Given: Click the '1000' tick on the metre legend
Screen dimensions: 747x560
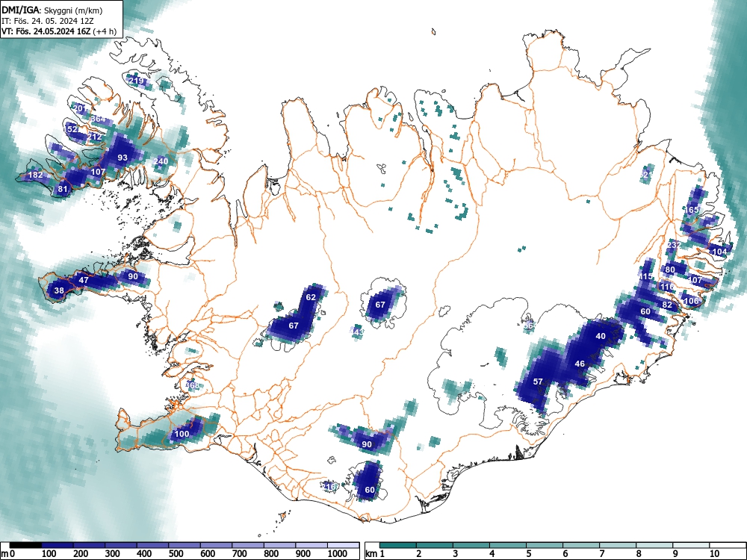Looking at the screenshot, I should click(338, 554).
